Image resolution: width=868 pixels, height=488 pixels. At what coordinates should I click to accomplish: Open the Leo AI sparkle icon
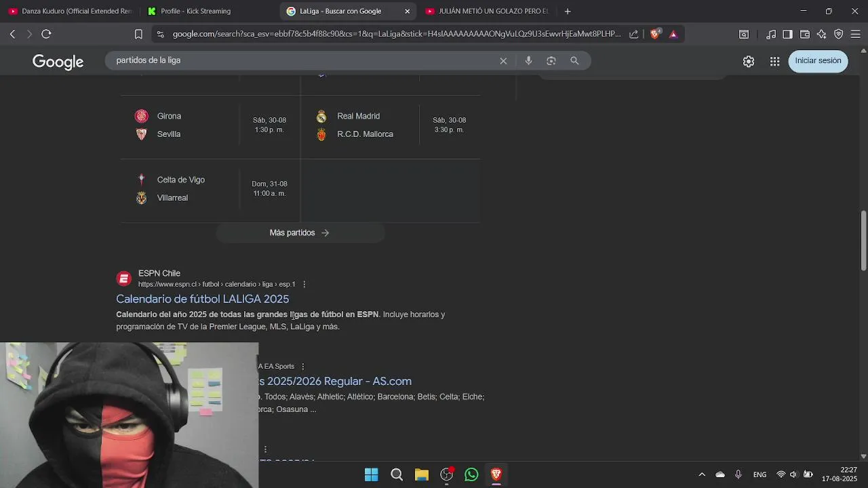pos(822,34)
